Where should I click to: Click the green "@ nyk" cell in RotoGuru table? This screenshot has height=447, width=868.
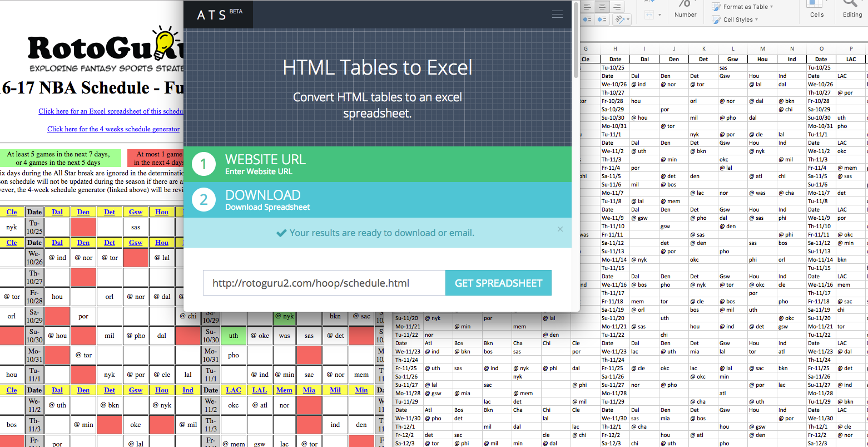(x=284, y=316)
